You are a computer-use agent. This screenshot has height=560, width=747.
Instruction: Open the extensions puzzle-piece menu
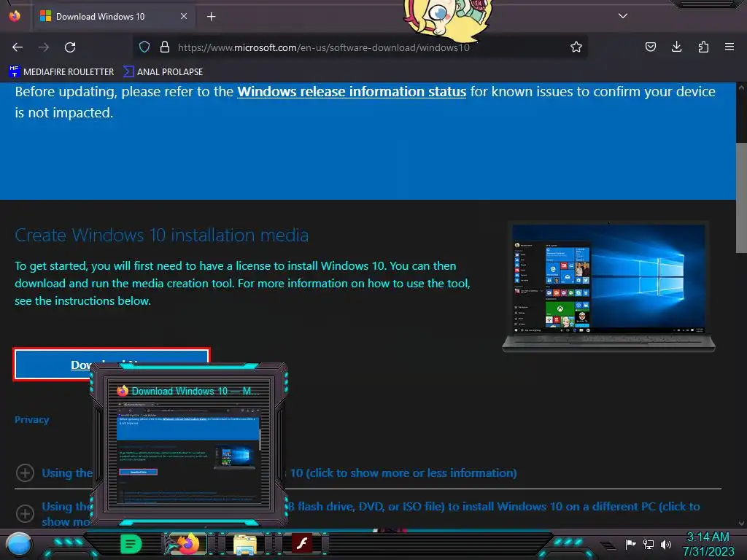point(703,47)
